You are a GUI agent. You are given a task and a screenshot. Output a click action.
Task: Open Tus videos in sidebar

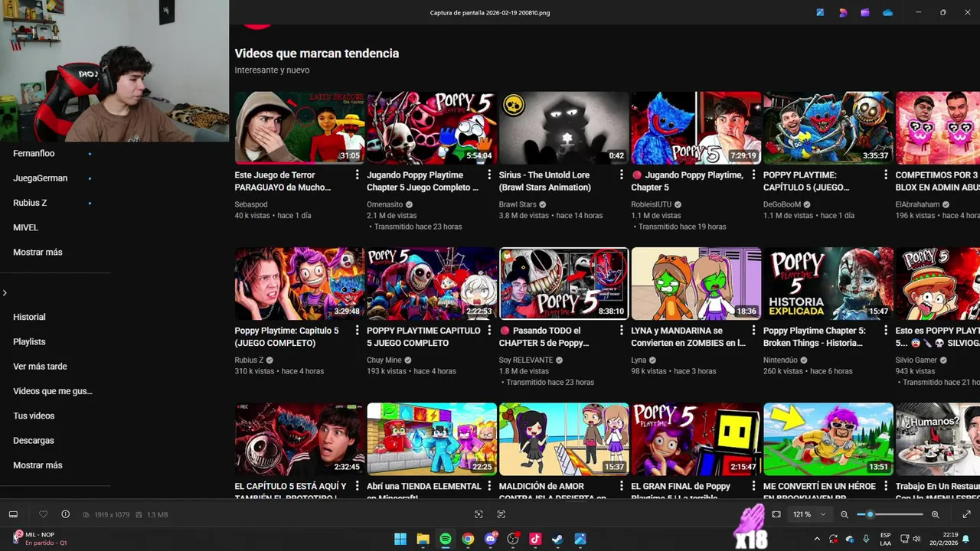click(34, 416)
